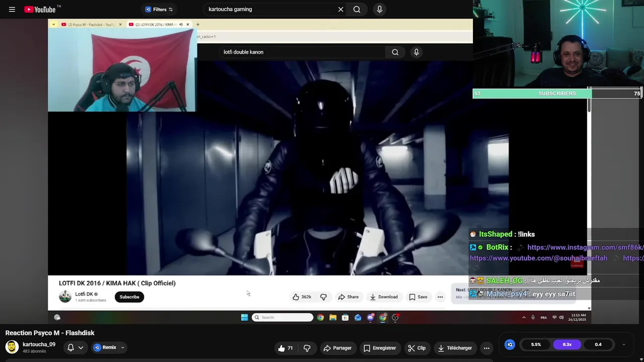
Task: Start voice search with the top microphone icon
Action: (x=379, y=9)
